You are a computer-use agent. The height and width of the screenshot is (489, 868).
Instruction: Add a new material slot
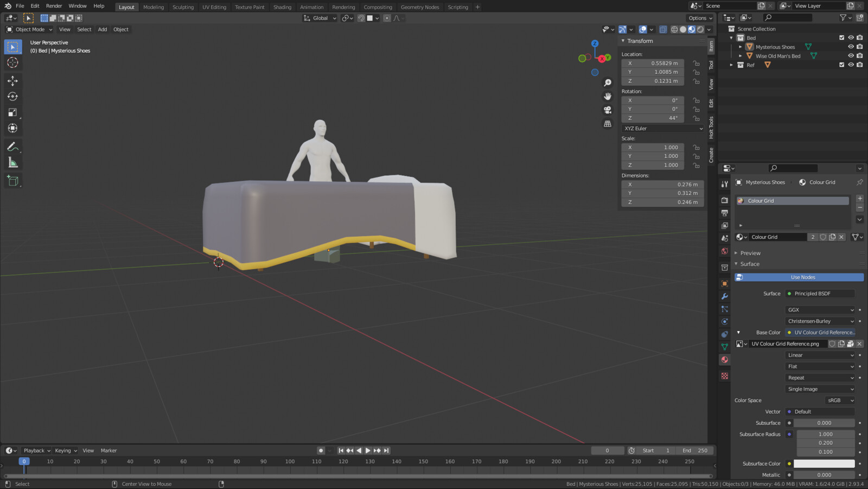pyautogui.click(x=860, y=199)
